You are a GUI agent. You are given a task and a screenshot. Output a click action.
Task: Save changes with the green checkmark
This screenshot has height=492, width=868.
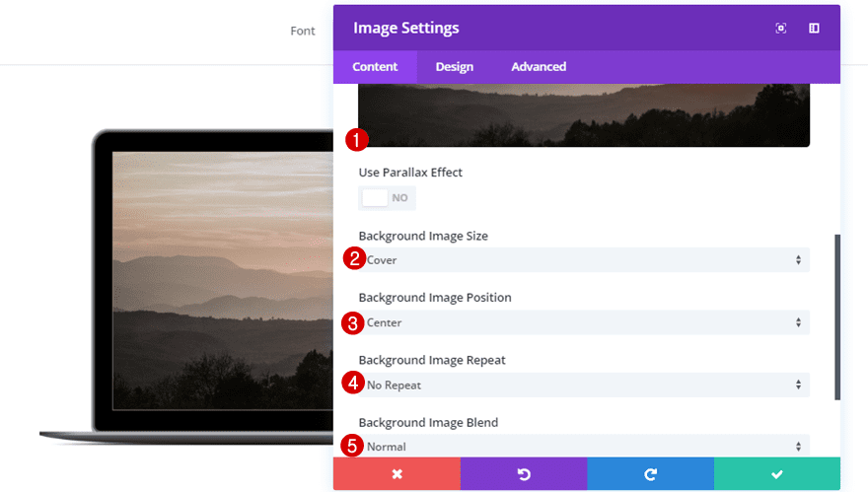(777, 473)
